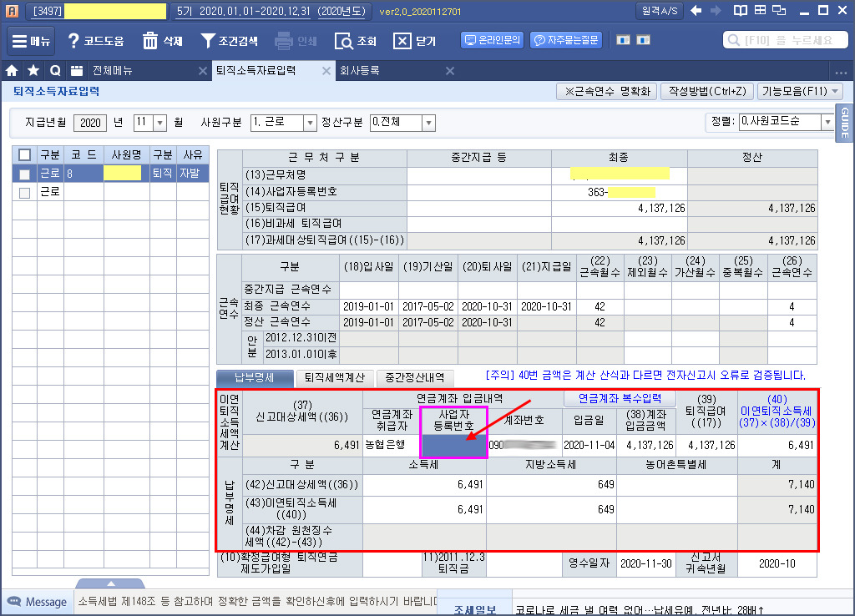The height and width of the screenshot is (616, 855).
Task: Close the 퇴직소득자료입력 tab
Action: (x=326, y=71)
